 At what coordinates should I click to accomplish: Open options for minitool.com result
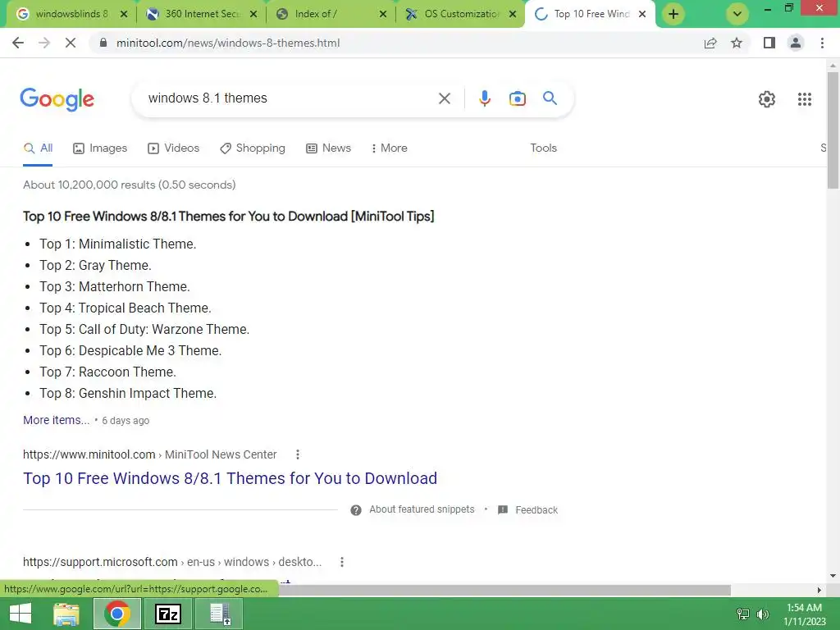(x=297, y=454)
